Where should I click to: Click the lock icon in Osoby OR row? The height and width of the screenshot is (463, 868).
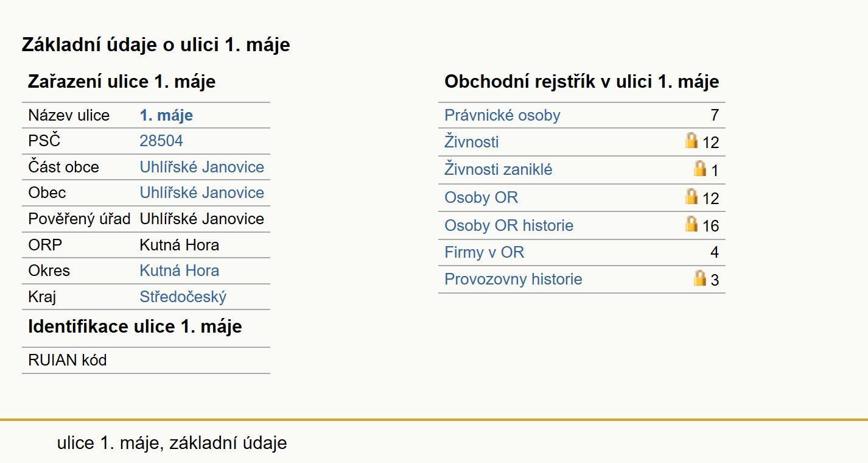(691, 197)
